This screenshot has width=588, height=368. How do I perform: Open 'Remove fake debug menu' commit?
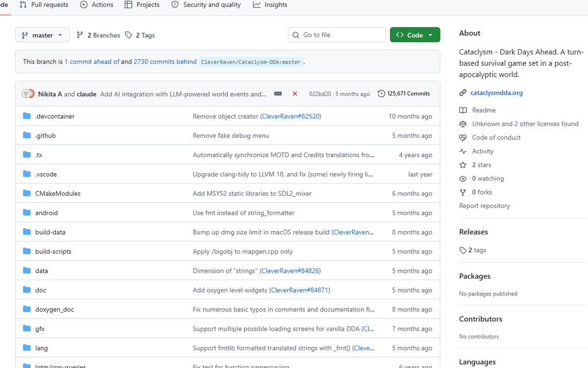click(x=231, y=136)
